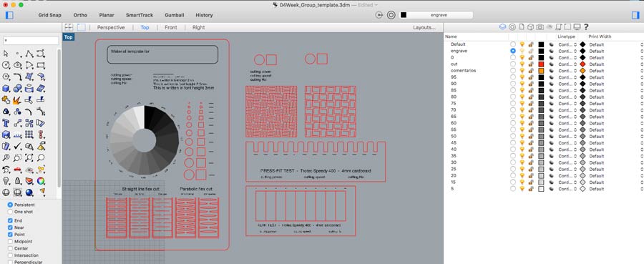
Task: Open the color wheel tool icon
Action: (x=41, y=181)
